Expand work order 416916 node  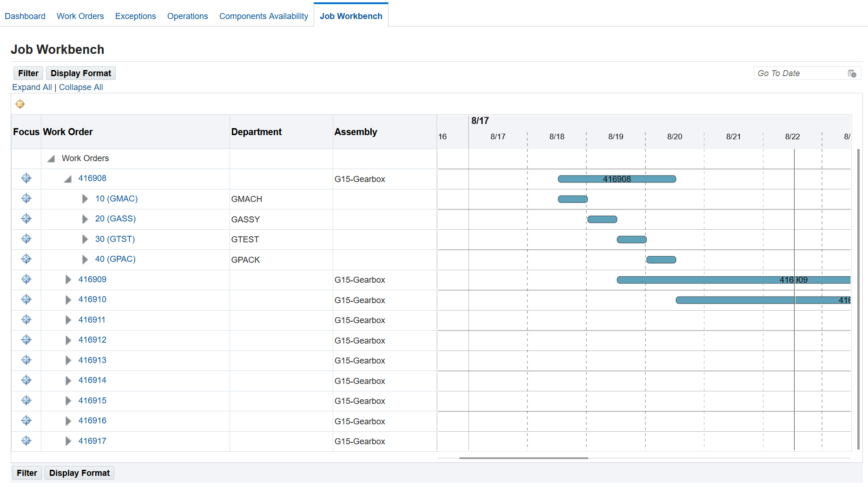[x=68, y=421]
